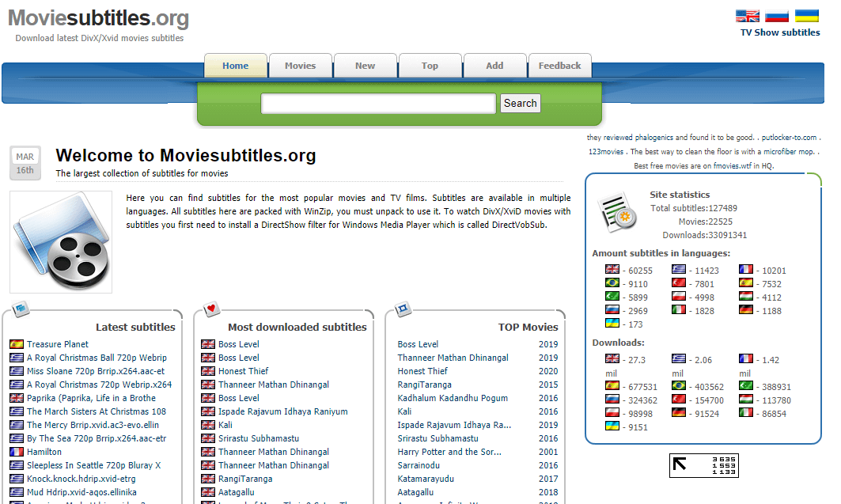The image size is (841, 504).
Task: Focus the subtitle search input field
Action: 378,104
